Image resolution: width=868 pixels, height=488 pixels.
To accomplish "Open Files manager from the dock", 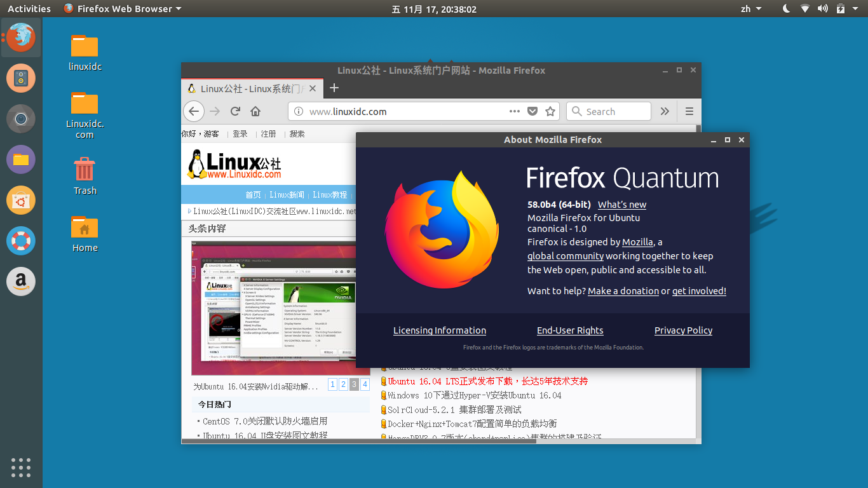I will tap(21, 159).
